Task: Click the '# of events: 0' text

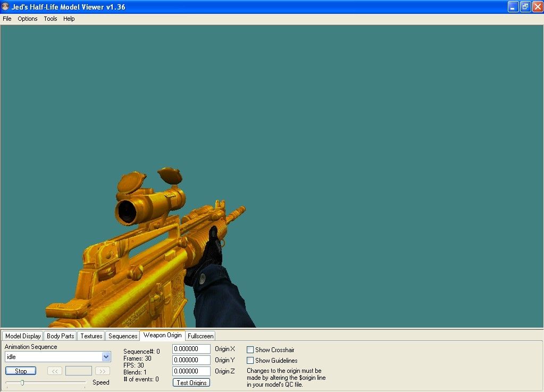Action: point(141,379)
